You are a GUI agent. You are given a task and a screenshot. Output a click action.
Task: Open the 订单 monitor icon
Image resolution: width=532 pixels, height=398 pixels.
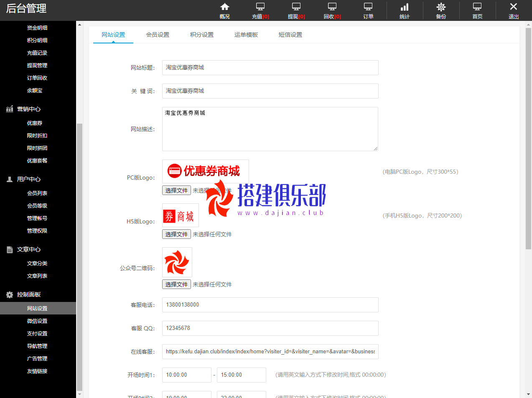click(x=368, y=7)
